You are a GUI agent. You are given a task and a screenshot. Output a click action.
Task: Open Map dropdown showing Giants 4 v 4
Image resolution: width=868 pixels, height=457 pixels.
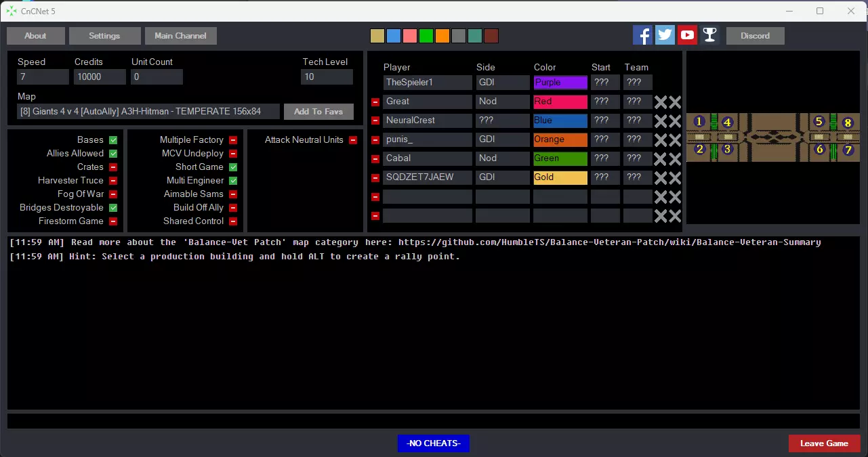tap(148, 111)
